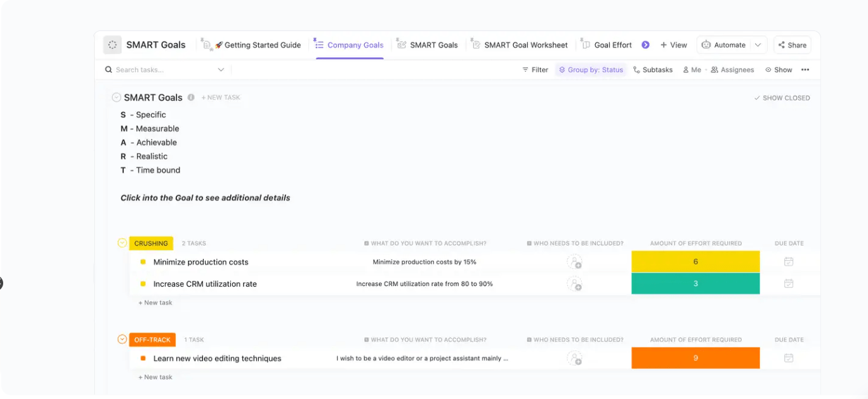Open Learn new video editing techniques task
This screenshot has width=868, height=399.
(x=217, y=358)
